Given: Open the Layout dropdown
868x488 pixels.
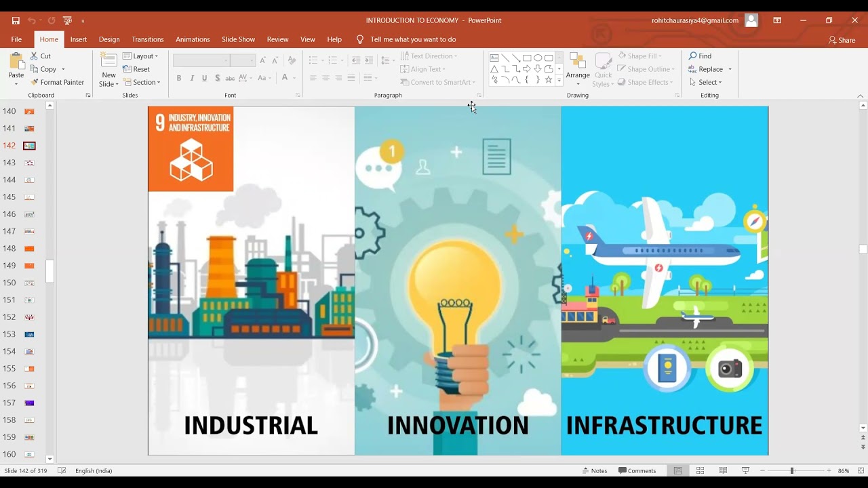Looking at the screenshot, I should 140,56.
